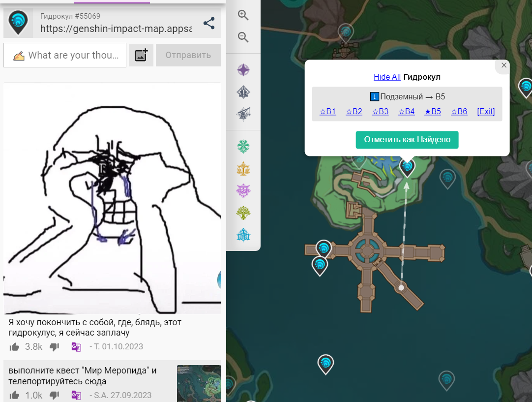Like the comment with 3.8k likes
The width and height of the screenshot is (532, 402).
(14, 346)
